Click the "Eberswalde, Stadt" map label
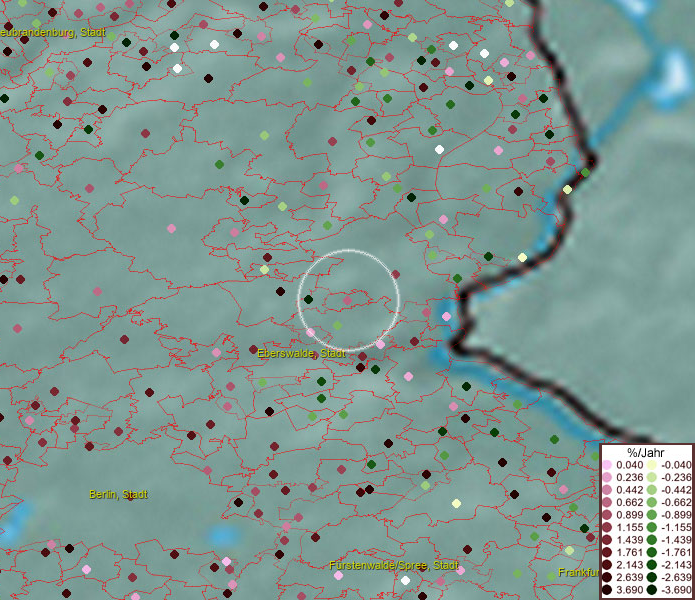695x600 pixels. point(301,353)
